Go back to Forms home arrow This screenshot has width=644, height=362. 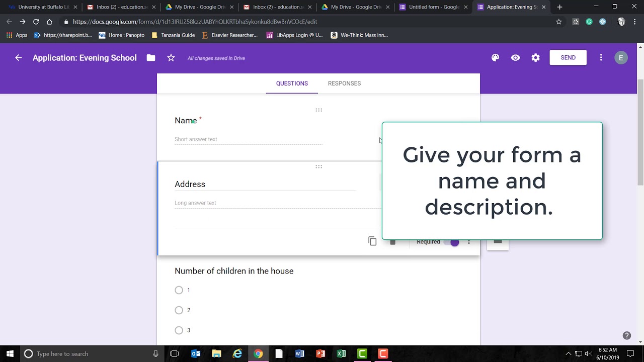pyautogui.click(x=19, y=58)
